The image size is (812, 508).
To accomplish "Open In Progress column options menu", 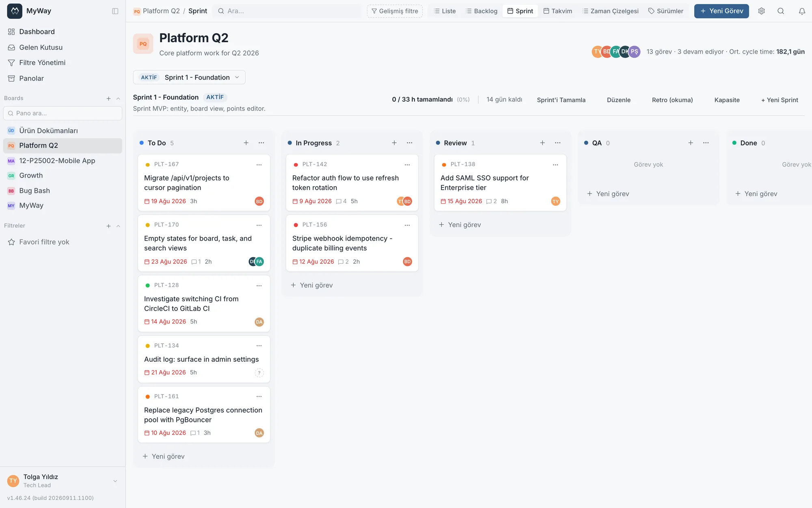I will pos(410,143).
